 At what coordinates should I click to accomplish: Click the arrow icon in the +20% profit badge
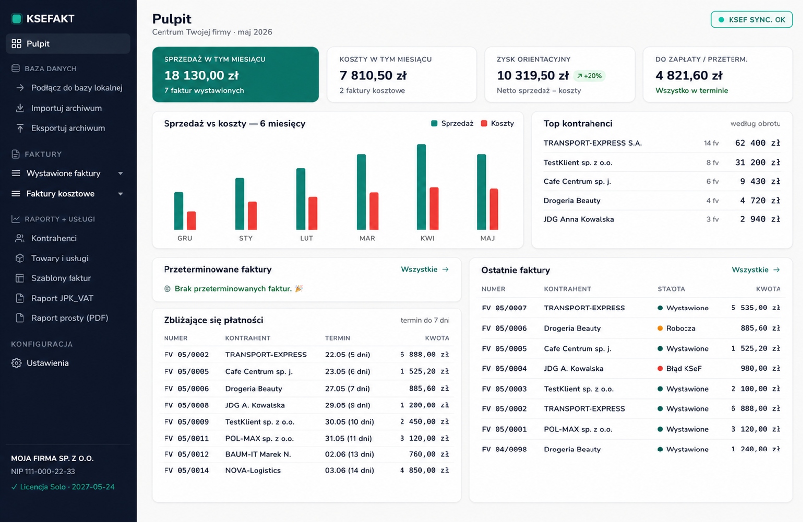click(x=580, y=76)
